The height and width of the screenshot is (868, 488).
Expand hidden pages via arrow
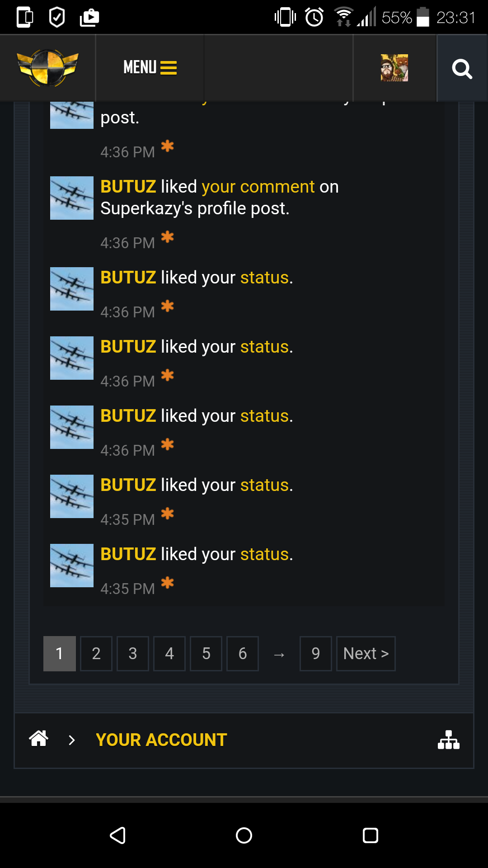pos(279,654)
